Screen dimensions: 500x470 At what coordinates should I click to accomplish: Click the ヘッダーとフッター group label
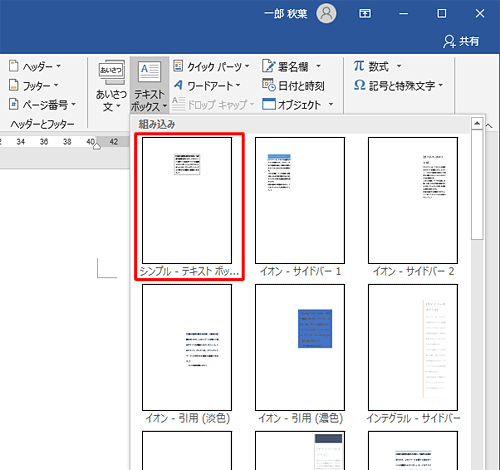pos(42,124)
